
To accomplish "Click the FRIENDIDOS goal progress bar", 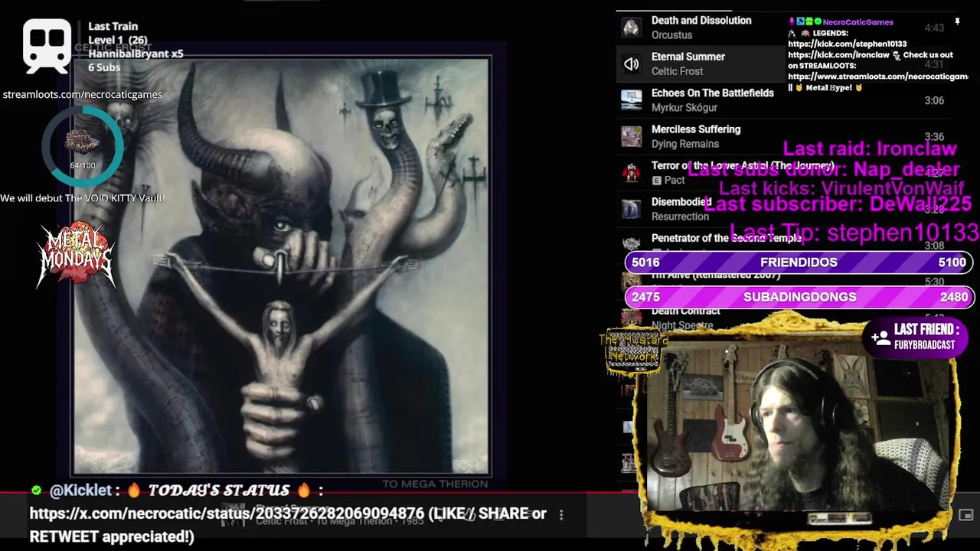I will 799,262.
